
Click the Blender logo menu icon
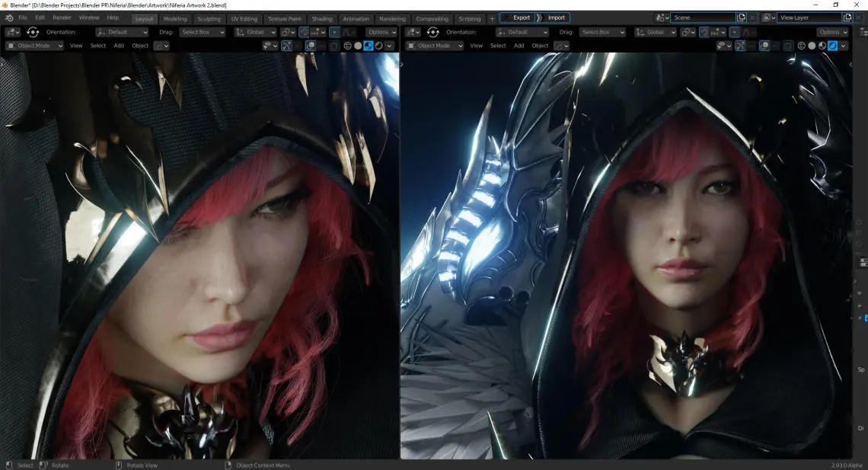[9, 18]
